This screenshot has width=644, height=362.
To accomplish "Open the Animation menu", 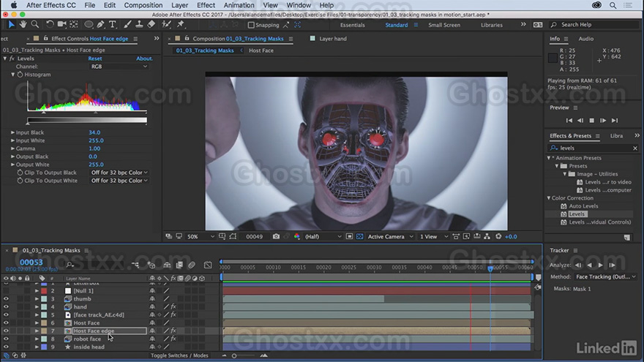I will point(239,5).
